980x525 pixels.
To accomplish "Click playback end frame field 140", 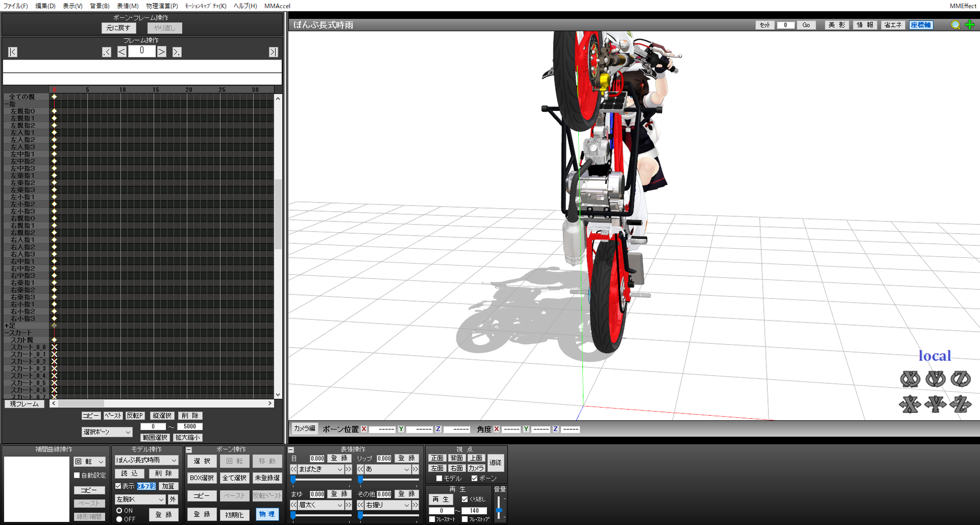I will tap(474, 511).
